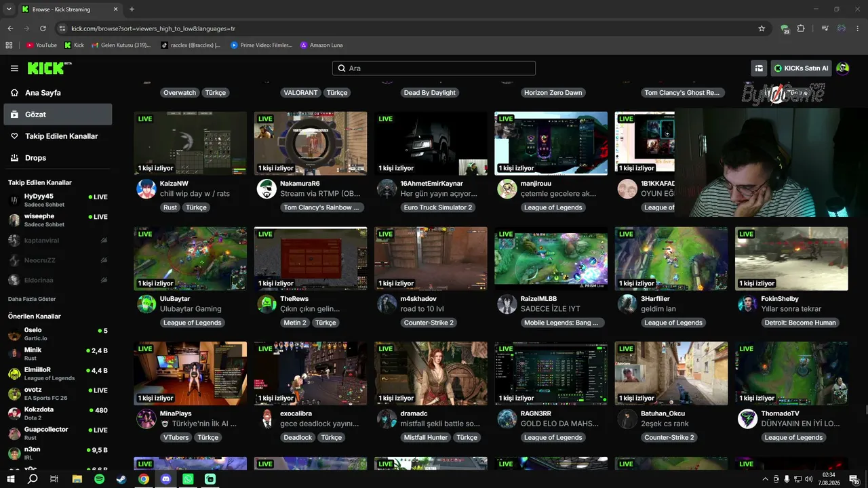The height and width of the screenshot is (488, 868).
Task: Open Spotify from the taskbar
Action: pyautogui.click(x=99, y=479)
